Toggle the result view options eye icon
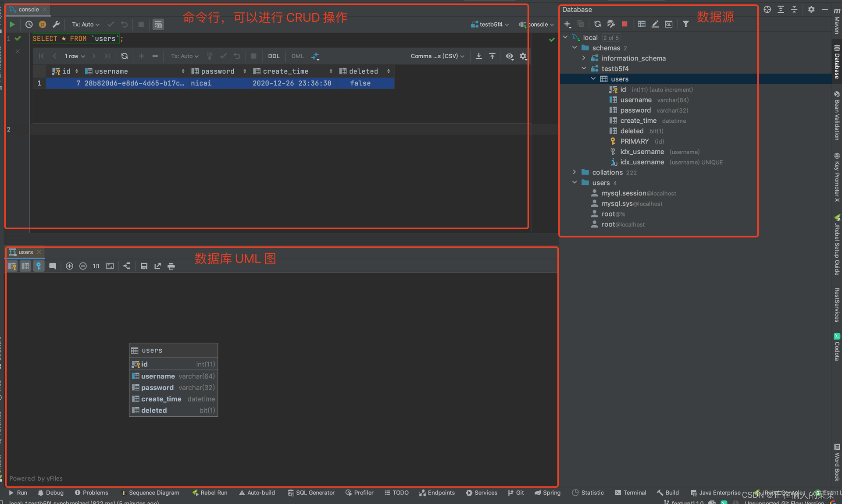The width and height of the screenshot is (842, 504). coord(510,56)
